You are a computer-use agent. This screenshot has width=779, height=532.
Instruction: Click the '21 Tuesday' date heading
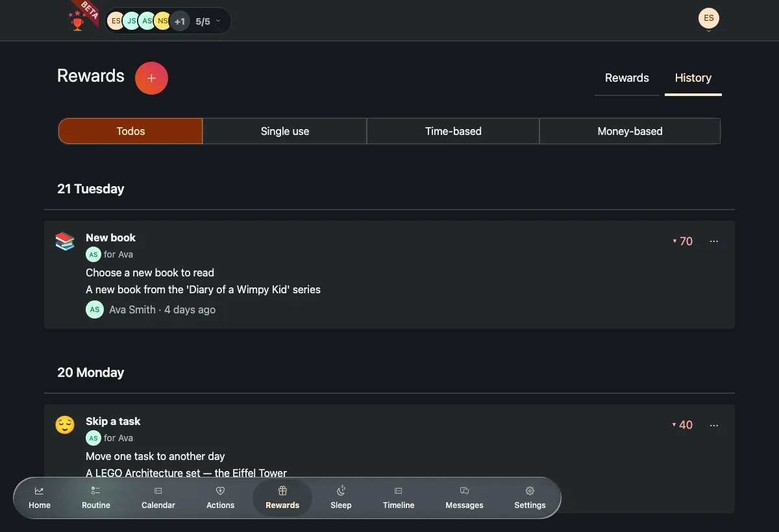(x=90, y=189)
